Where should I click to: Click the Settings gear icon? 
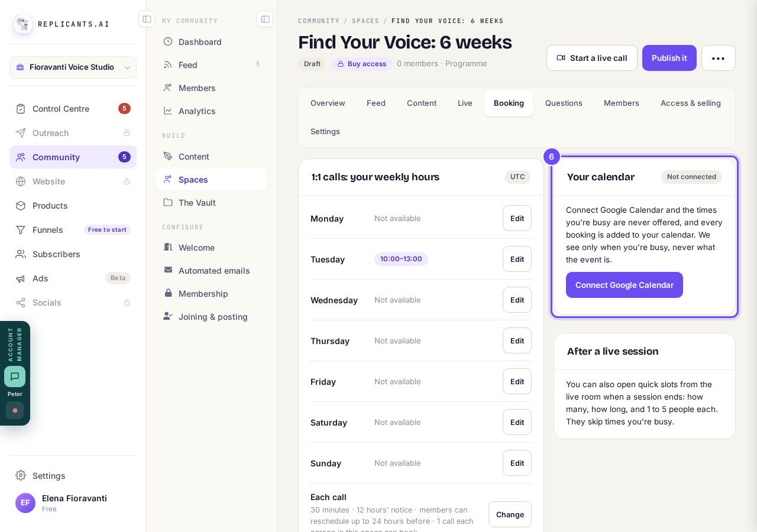click(x=21, y=475)
